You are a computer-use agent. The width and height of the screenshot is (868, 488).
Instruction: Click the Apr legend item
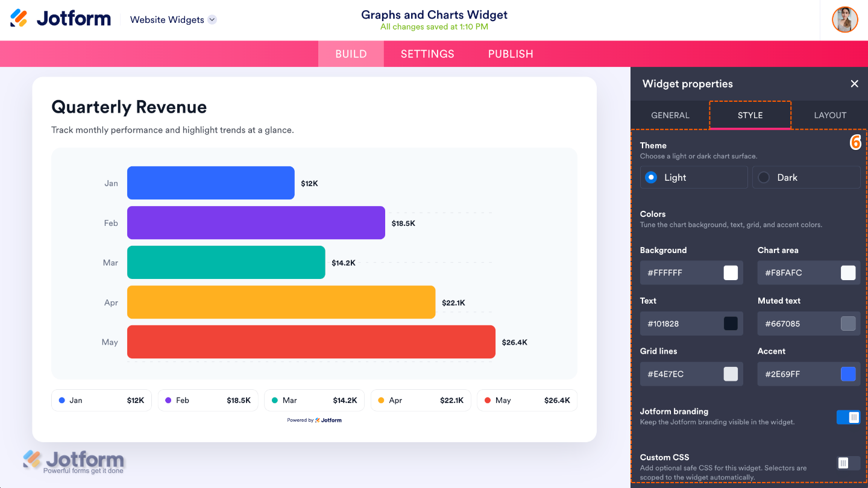point(421,400)
